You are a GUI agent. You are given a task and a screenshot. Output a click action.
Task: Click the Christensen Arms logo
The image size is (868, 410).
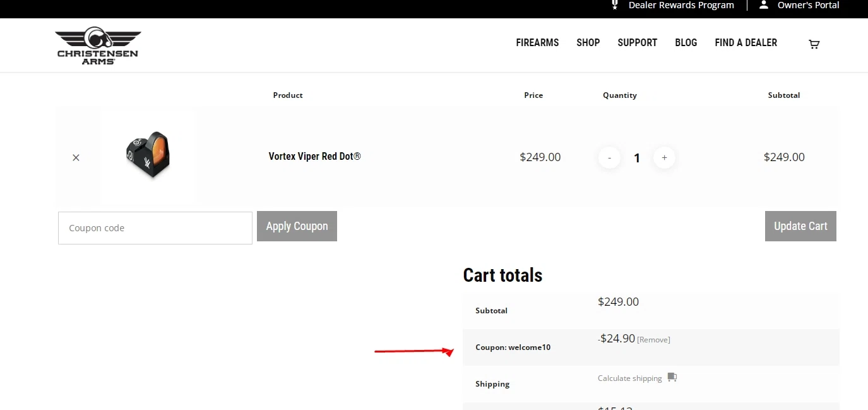point(98,45)
